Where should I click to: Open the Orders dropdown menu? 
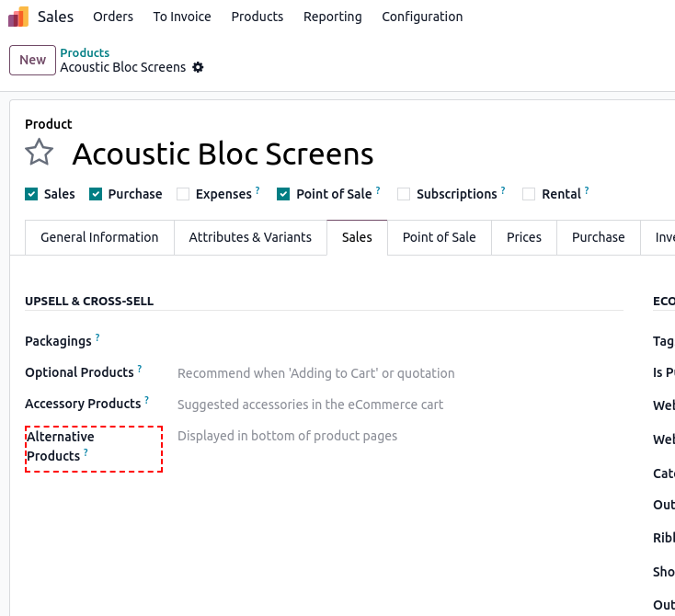tap(113, 17)
